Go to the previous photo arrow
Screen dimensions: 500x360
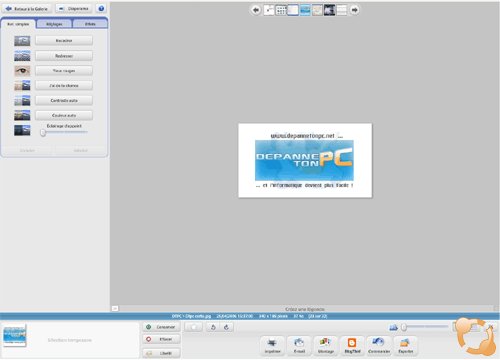256,10
